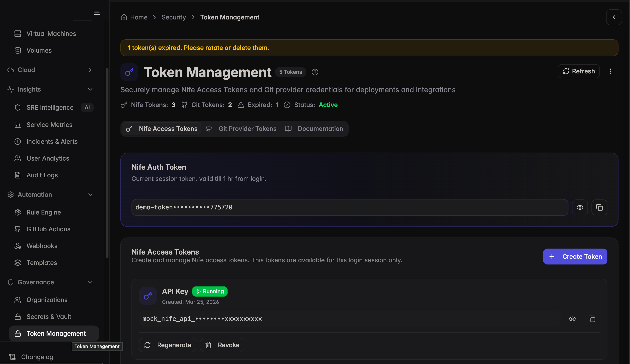Click the Automation gear icon
The width and height of the screenshot is (630, 364).
click(x=10, y=195)
